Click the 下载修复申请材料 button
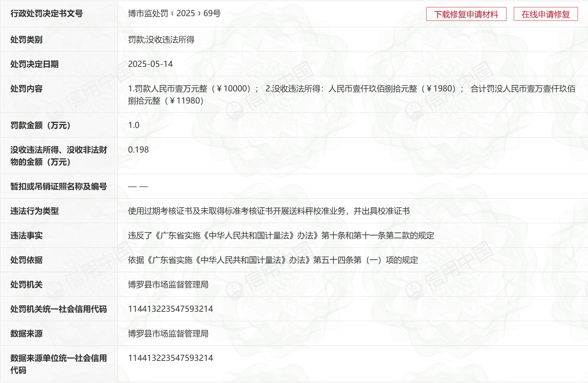The height and width of the screenshot is (383, 588). tap(466, 14)
